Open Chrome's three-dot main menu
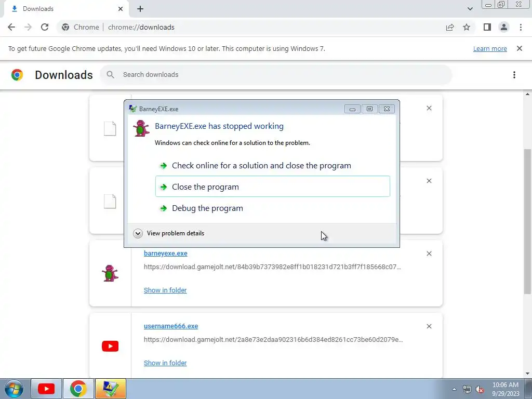 click(521, 27)
